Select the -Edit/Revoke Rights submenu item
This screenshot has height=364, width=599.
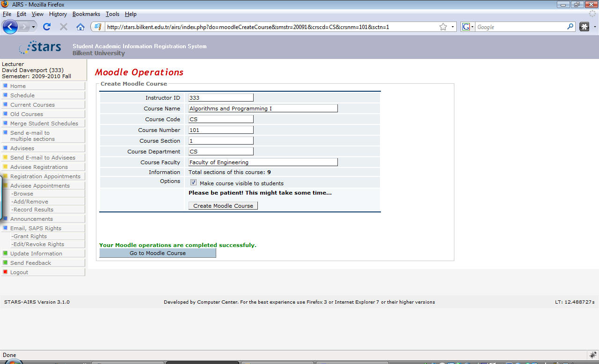pyautogui.click(x=47, y=244)
